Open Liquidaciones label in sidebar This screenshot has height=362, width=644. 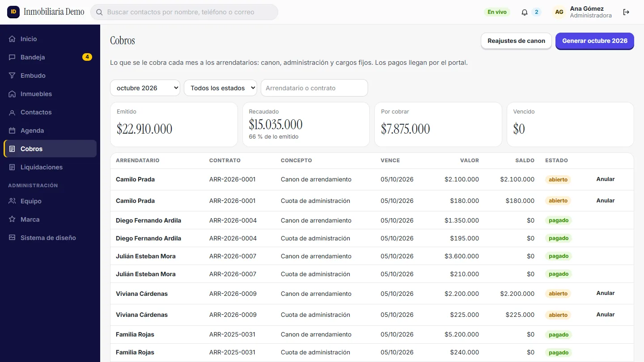(x=42, y=167)
